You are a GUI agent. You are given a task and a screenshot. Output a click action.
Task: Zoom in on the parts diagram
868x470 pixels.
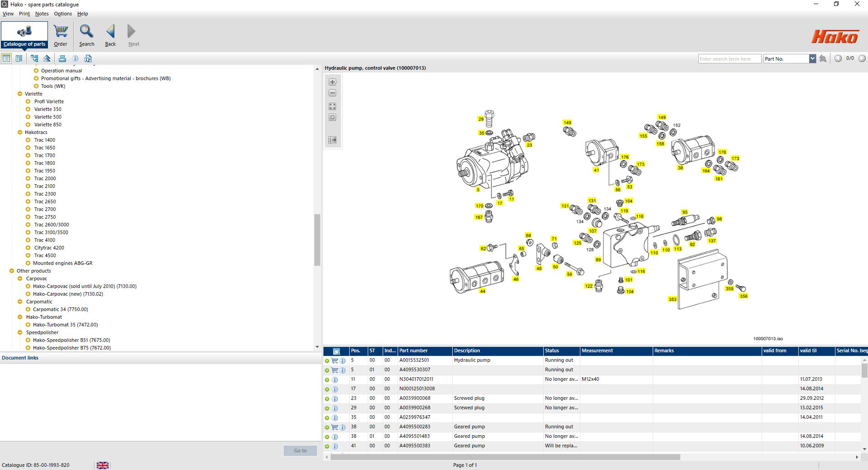point(332,82)
